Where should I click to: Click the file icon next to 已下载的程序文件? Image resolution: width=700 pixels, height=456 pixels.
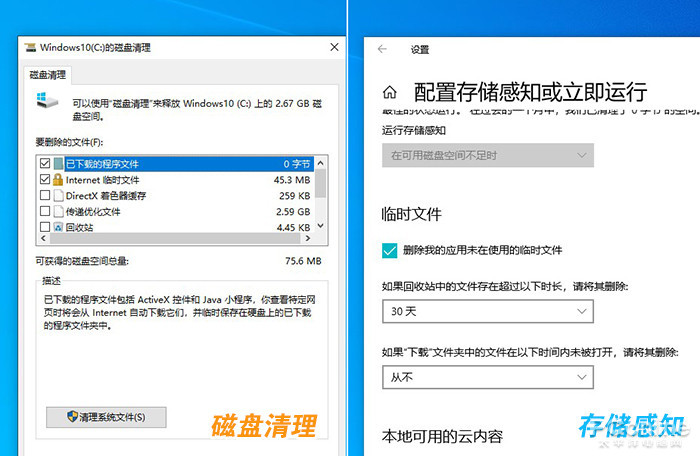point(58,164)
